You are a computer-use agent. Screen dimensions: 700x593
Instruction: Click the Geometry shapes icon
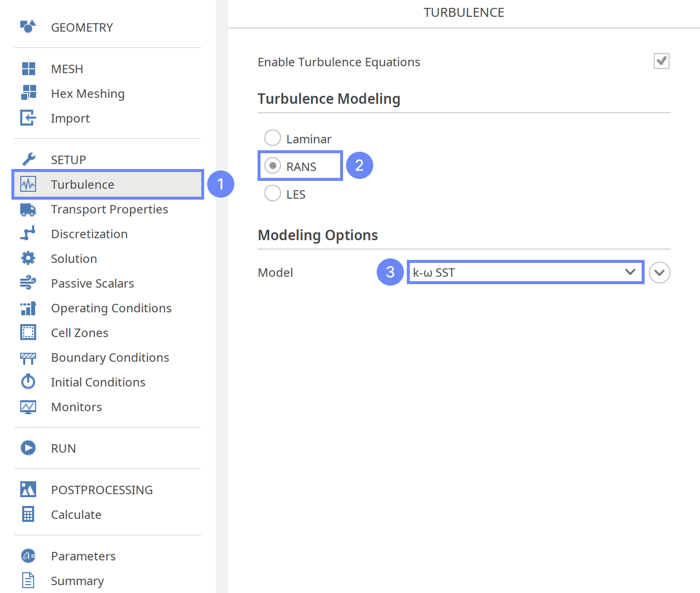click(28, 27)
